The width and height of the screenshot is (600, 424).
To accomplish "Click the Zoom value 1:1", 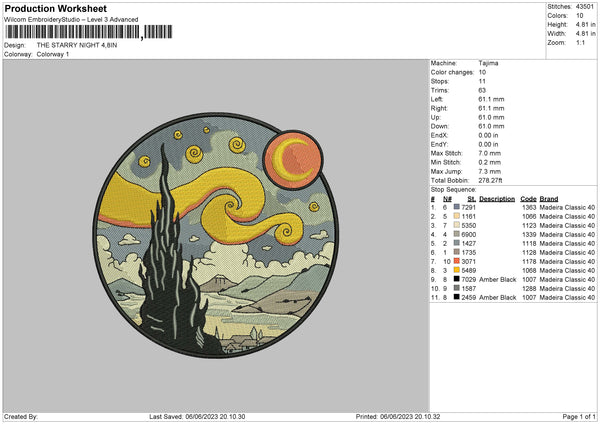I will click(580, 43).
